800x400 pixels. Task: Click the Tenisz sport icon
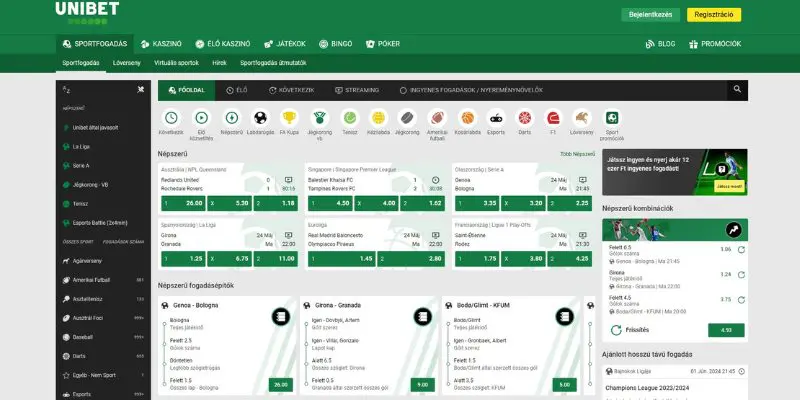coord(349,118)
